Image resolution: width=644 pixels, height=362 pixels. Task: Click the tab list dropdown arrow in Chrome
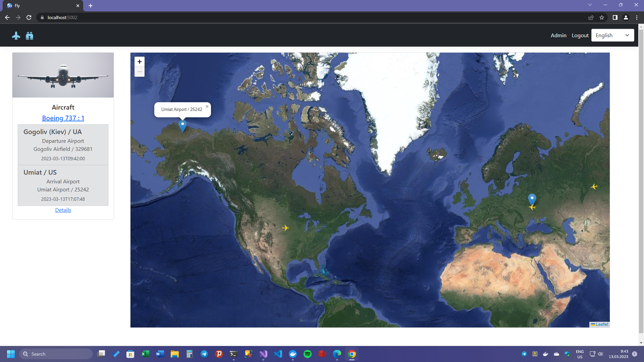coord(590,5)
